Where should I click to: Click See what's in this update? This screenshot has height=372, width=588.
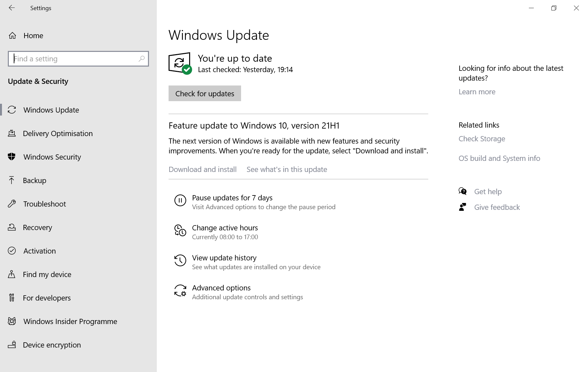click(x=287, y=169)
